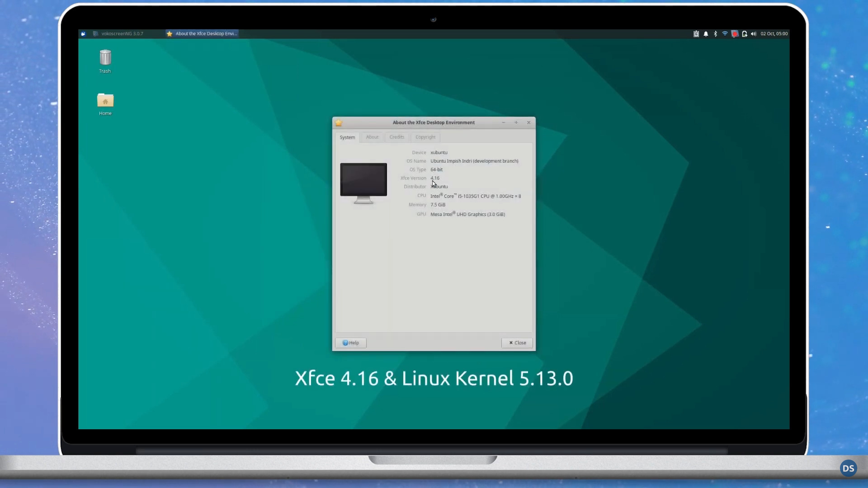This screenshot has height=488, width=868.
Task: Click the Close button in the dialog
Action: click(x=517, y=343)
